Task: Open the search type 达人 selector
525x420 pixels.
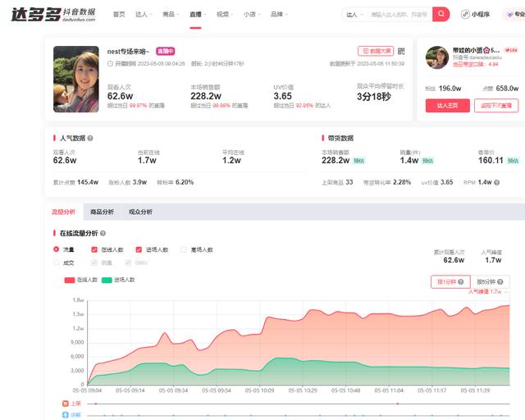Action: pos(354,15)
